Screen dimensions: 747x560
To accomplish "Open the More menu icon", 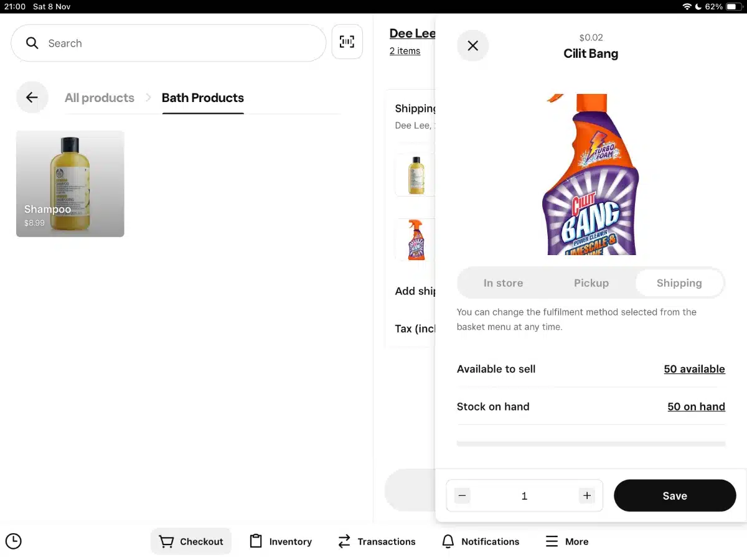I will [551, 541].
